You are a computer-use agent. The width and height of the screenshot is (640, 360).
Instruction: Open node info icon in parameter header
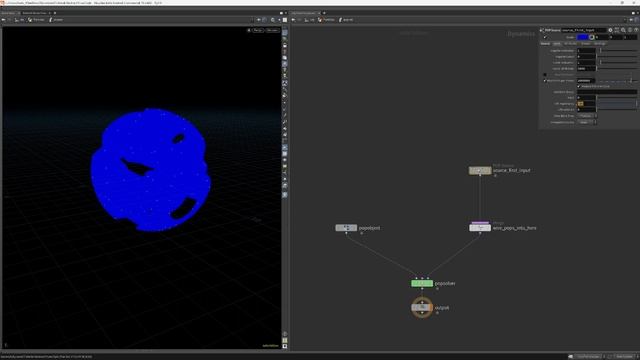pos(630,30)
